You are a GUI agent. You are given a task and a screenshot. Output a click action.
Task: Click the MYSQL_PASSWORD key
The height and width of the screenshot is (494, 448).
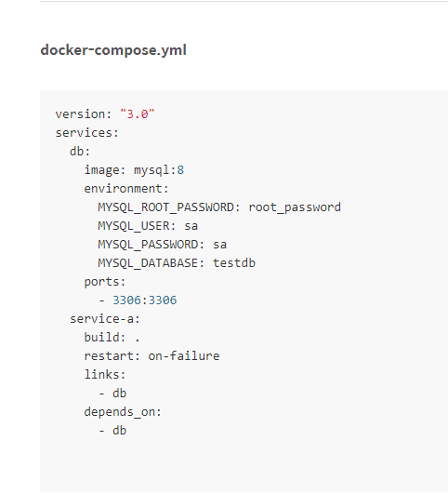coord(149,245)
